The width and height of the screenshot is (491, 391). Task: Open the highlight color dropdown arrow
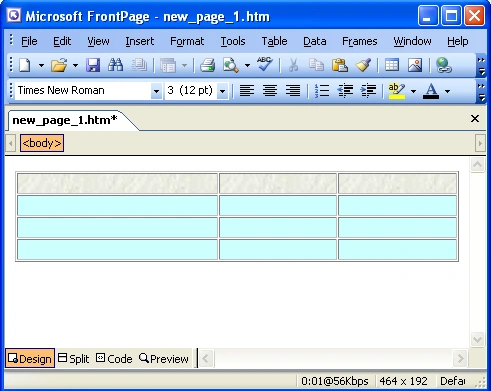(x=413, y=91)
